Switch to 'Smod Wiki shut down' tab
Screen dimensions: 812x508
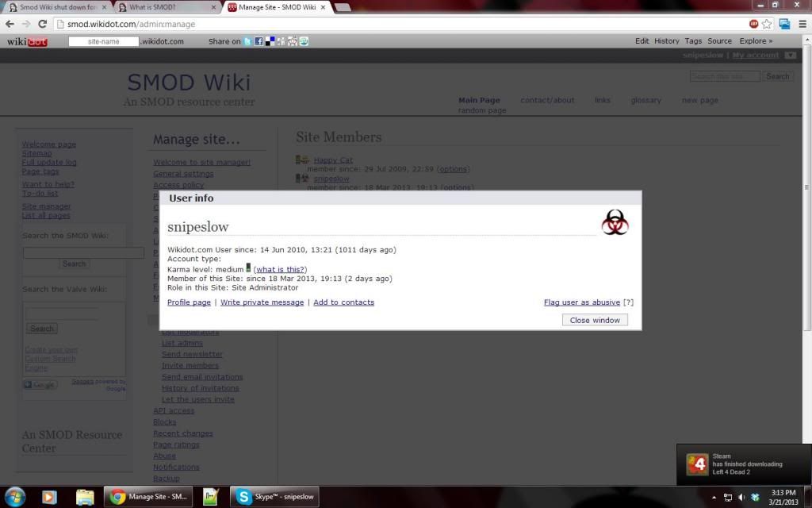point(56,7)
